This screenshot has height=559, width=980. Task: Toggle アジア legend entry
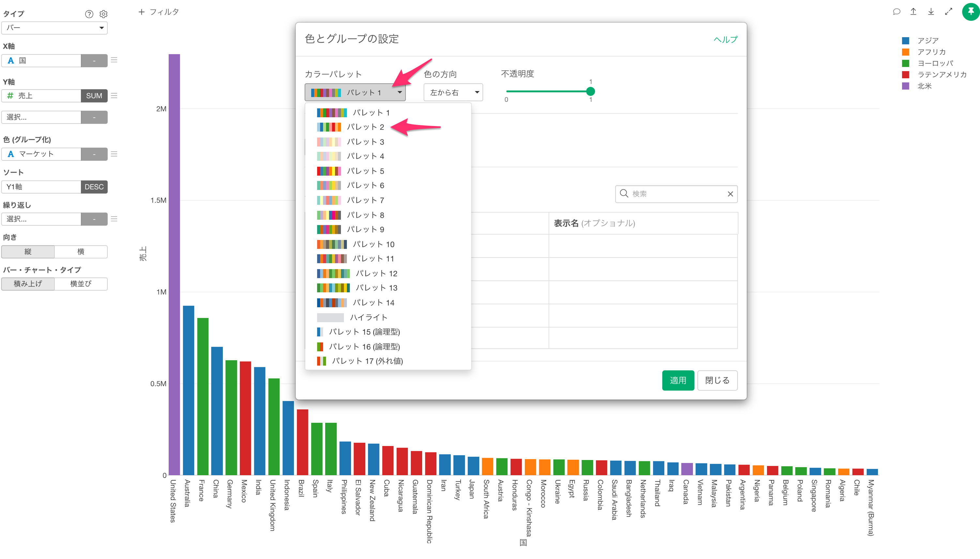[x=920, y=41]
